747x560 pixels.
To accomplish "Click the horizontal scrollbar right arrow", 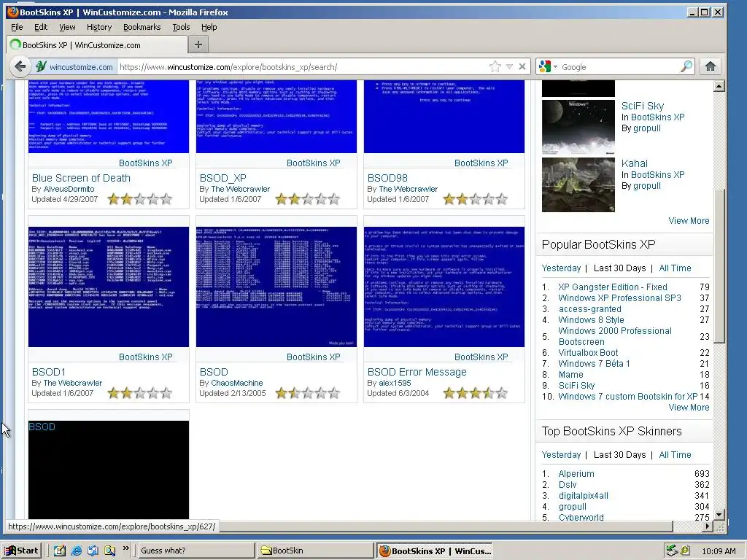I will [x=708, y=526].
